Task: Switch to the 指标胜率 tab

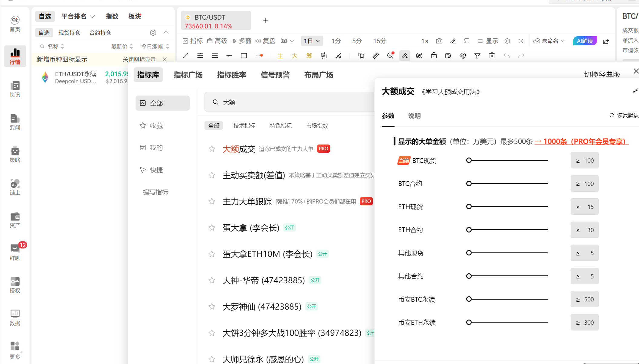Action: [231, 75]
